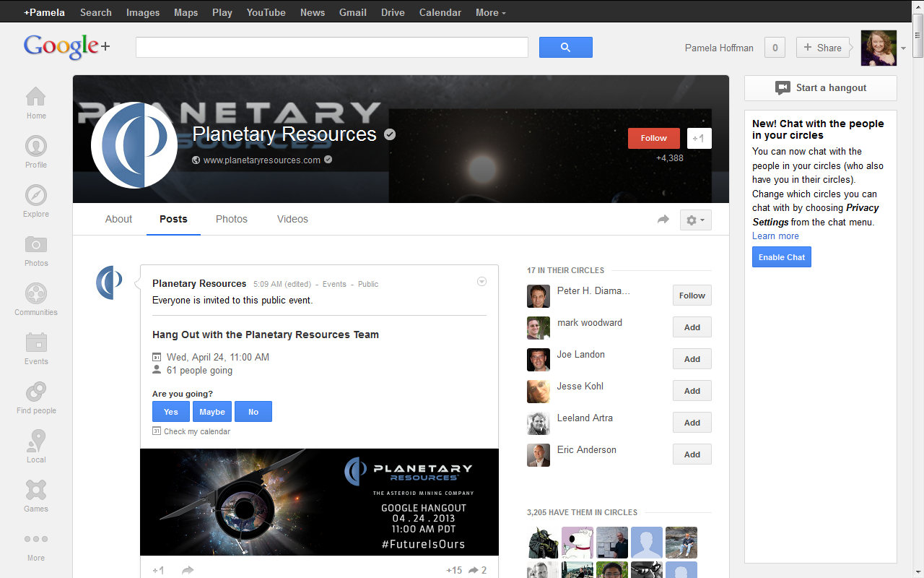The height and width of the screenshot is (578, 924).
Task: Open Images in the top bar
Action: point(143,12)
